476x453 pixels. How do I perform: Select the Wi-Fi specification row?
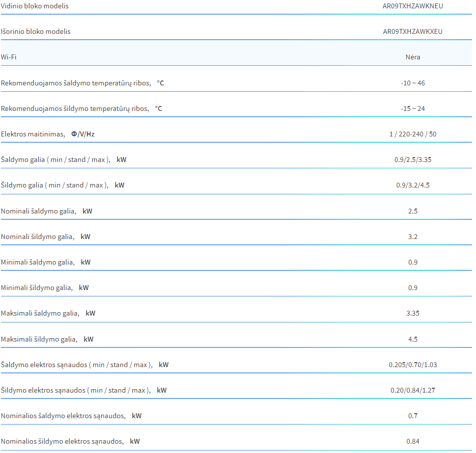tap(236, 53)
